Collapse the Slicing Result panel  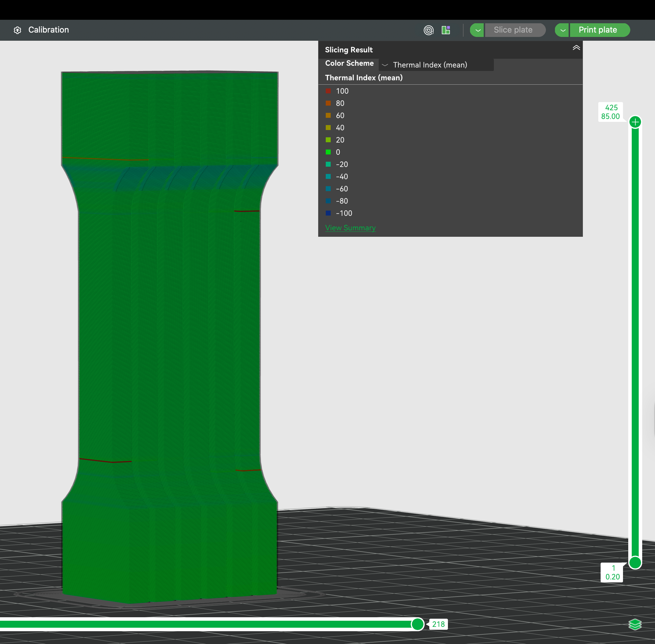(x=576, y=48)
